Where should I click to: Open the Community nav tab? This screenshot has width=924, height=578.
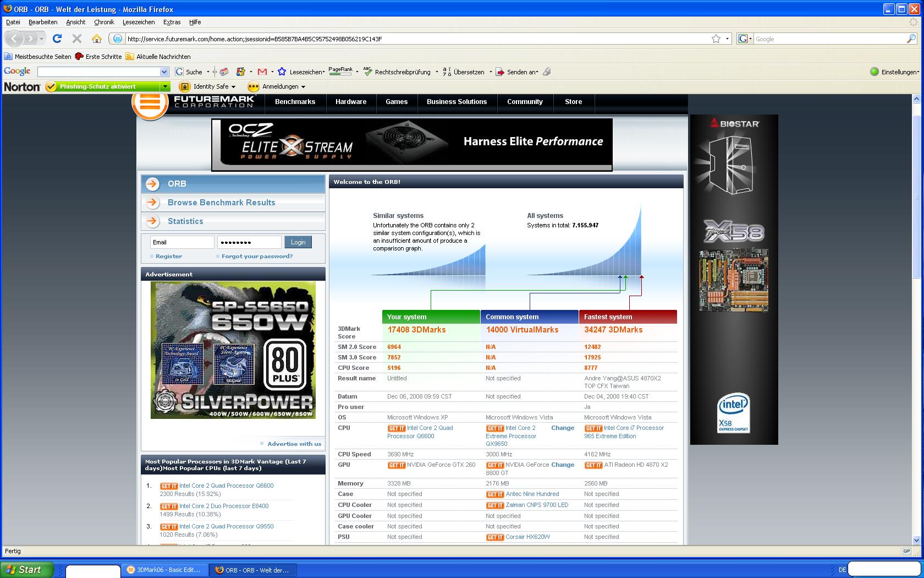click(525, 102)
